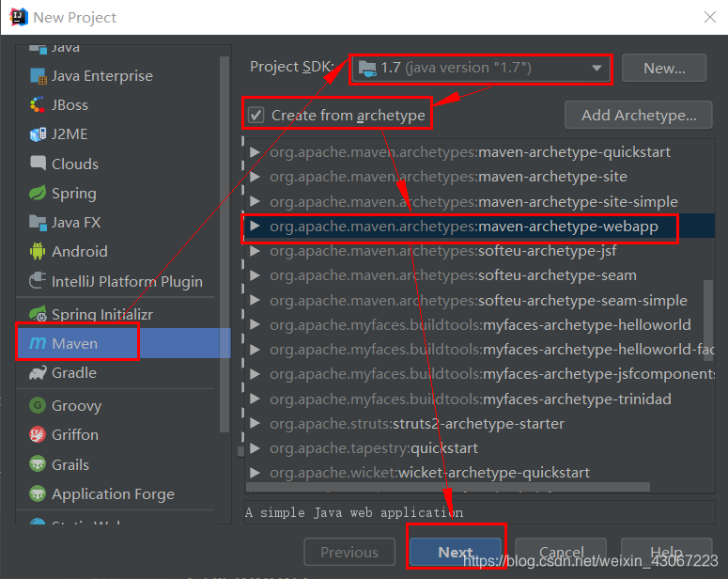This screenshot has height=579, width=728.
Task: Expand myfaces-archetype-helloworld arrow
Action: coord(255,324)
